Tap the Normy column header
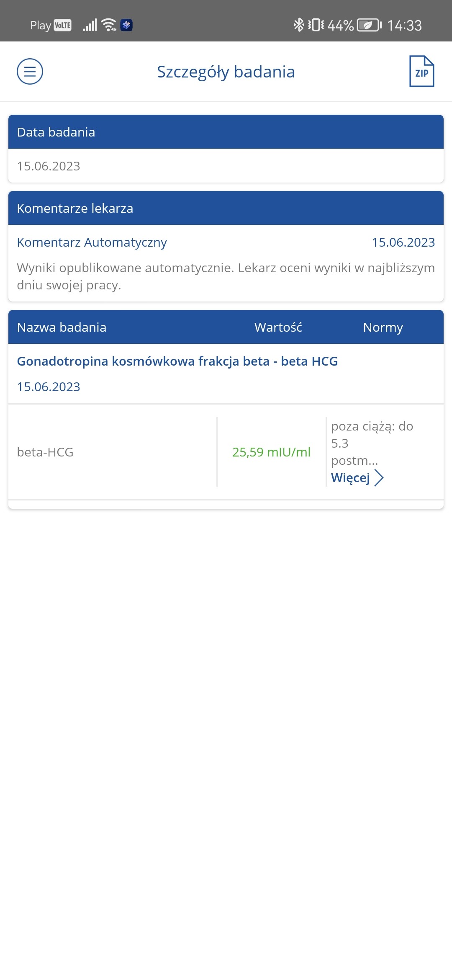Image resolution: width=452 pixels, height=980 pixels. point(383,328)
